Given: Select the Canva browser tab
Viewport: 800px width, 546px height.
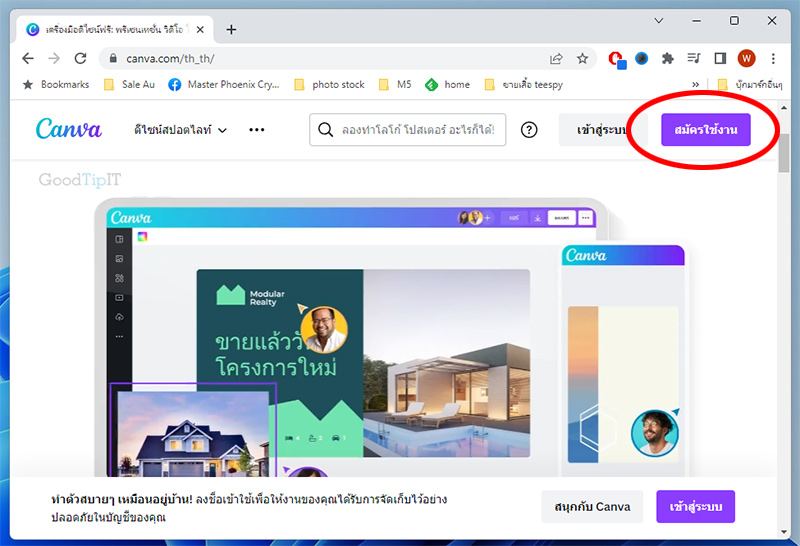Looking at the screenshot, I should (x=114, y=30).
